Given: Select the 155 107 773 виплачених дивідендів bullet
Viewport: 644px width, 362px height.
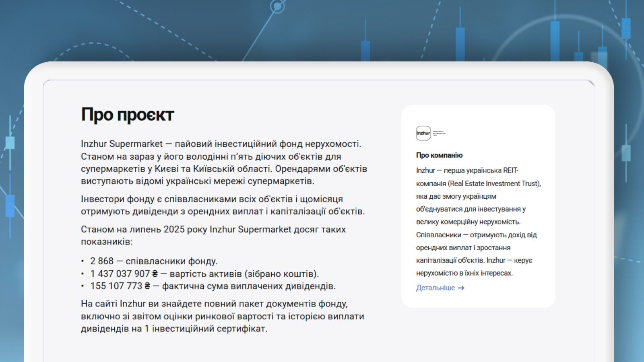Looking at the screenshot, I should 213,286.
